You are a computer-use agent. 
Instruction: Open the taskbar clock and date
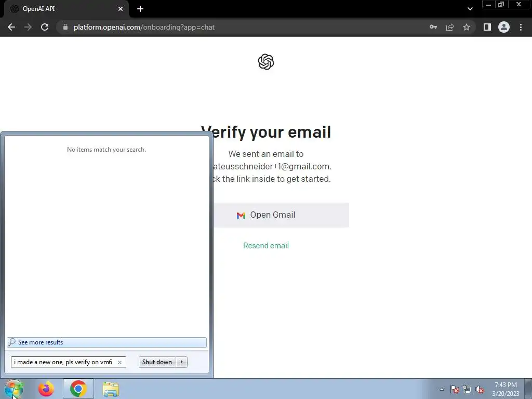[x=506, y=389]
